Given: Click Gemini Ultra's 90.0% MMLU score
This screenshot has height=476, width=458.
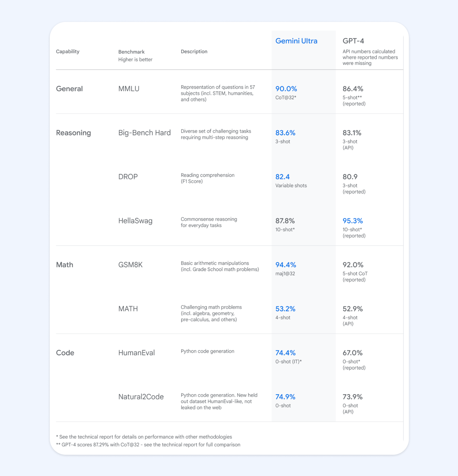Looking at the screenshot, I should pos(286,89).
